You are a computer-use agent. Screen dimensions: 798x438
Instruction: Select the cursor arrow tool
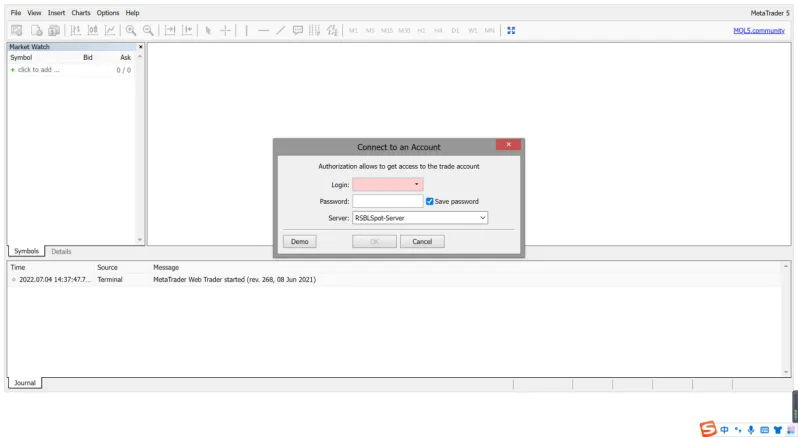pyautogui.click(x=208, y=31)
